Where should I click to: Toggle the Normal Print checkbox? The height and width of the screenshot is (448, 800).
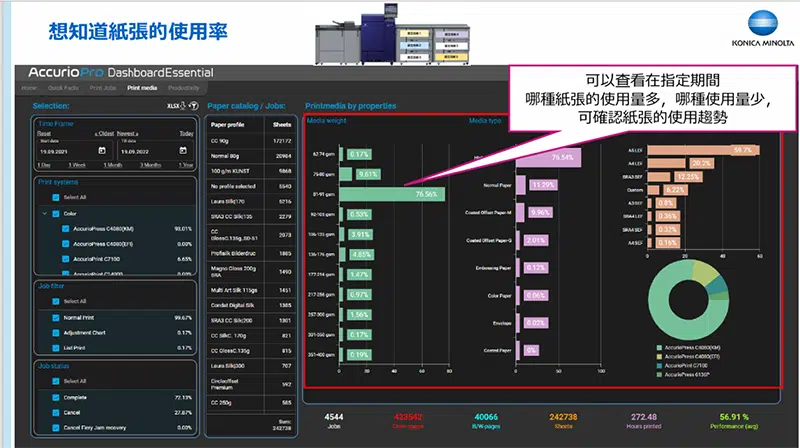tap(56, 318)
